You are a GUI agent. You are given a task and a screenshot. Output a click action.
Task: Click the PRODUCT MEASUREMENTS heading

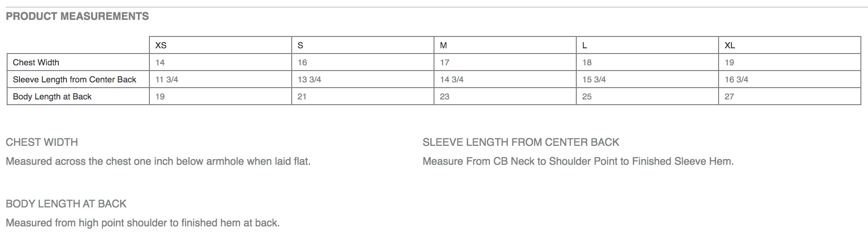(77, 16)
